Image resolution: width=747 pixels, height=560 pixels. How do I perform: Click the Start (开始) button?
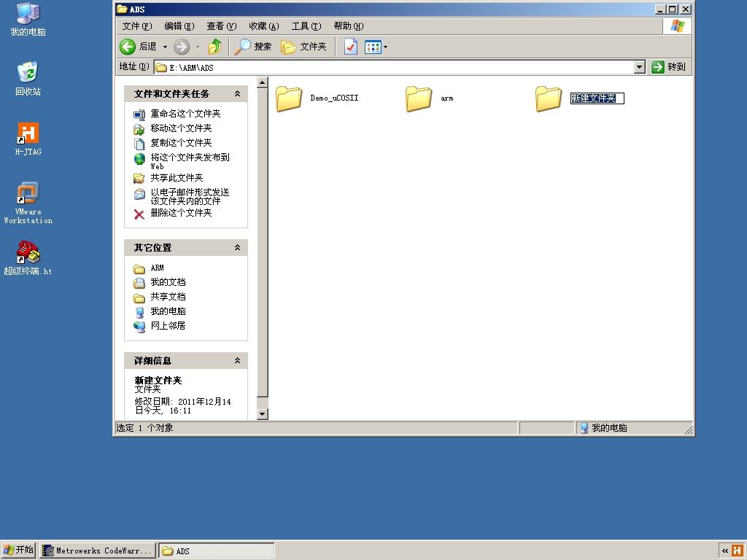pyautogui.click(x=18, y=551)
